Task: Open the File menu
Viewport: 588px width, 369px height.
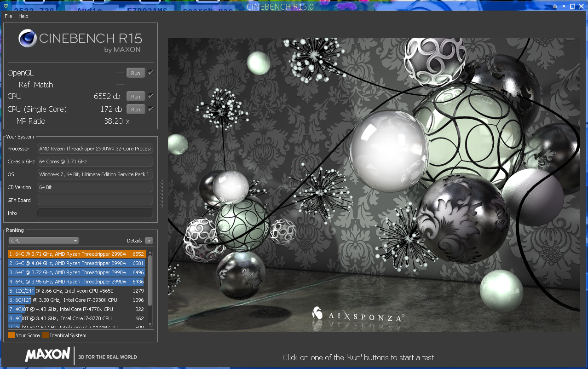Action: coord(8,16)
